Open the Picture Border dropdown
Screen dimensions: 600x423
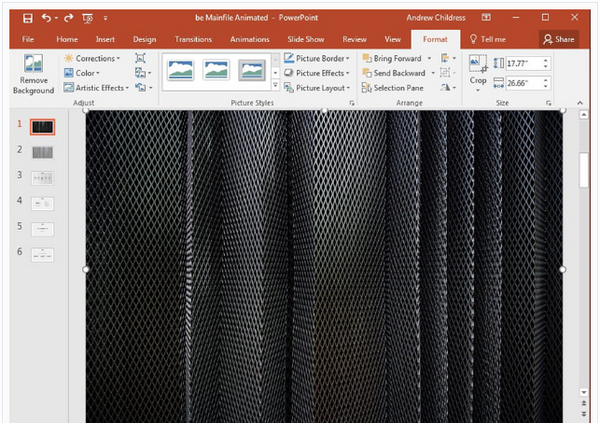317,58
